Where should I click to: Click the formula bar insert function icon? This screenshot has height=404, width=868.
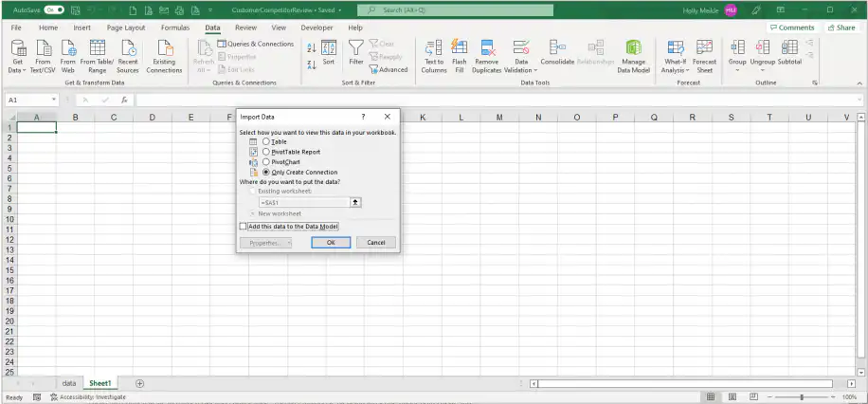124,100
